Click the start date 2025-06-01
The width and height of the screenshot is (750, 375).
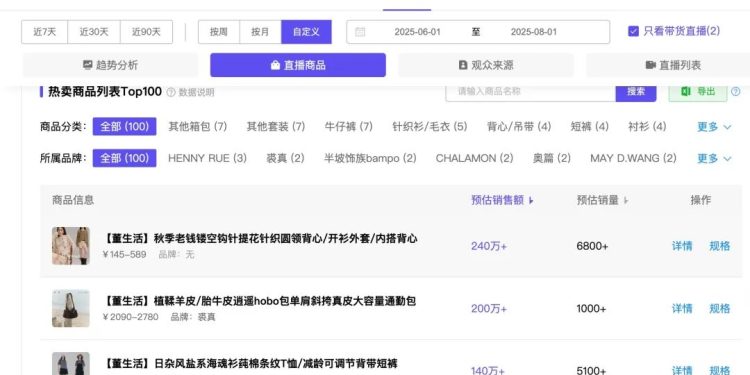point(417,32)
